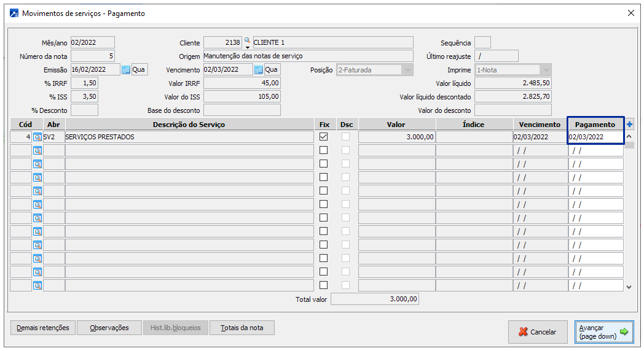Open Totais da nota
This screenshot has height=351, width=644.
(x=242, y=328)
